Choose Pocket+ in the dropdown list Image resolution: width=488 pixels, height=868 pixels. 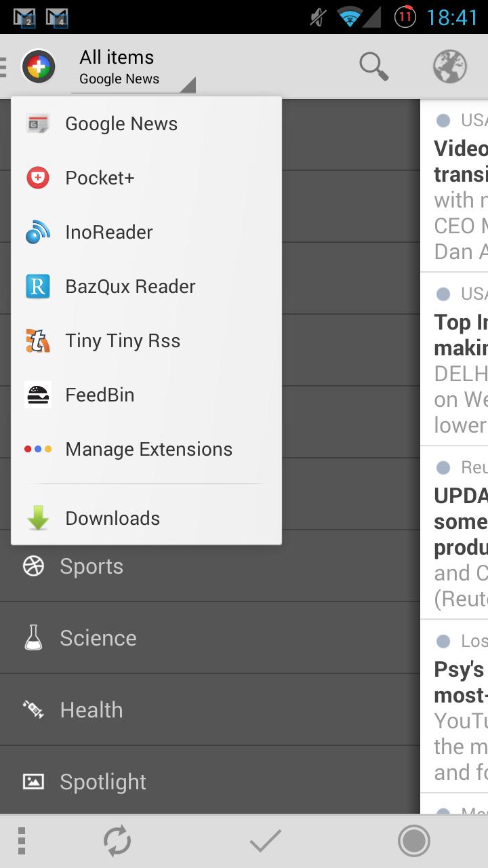click(146, 178)
